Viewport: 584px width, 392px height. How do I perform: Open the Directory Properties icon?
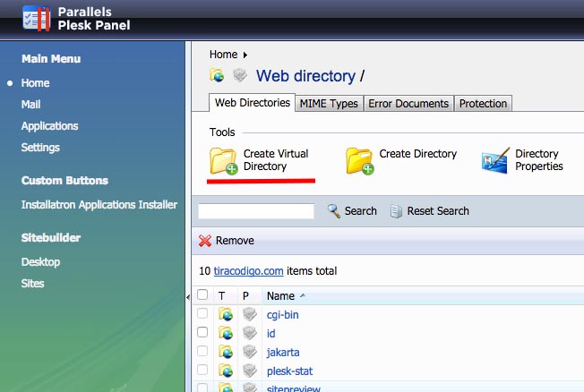pos(495,161)
